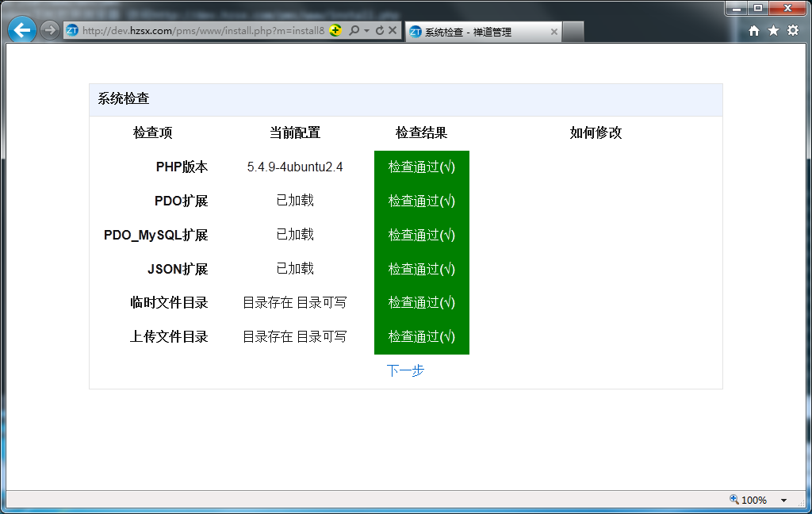
Task: Click the 100% zoom level text
Action: pyautogui.click(x=753, y=500)
